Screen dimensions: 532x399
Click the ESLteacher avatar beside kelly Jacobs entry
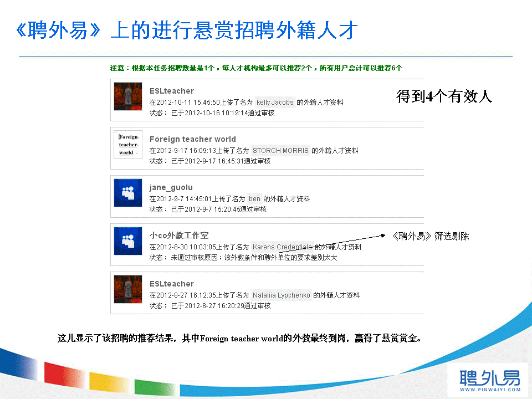pos(128,96)
